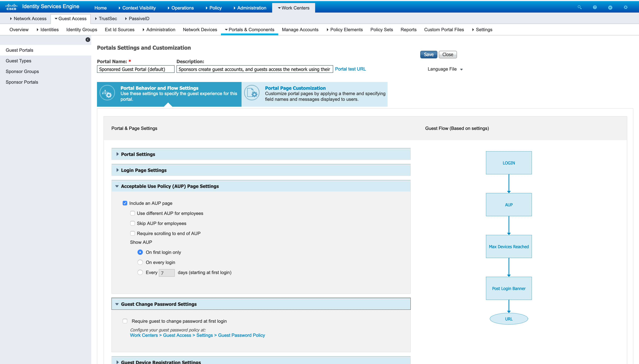Collapse Guest Change Password Settings section
The height and width of the screenshot is (364, 639).
click(261, 304)
